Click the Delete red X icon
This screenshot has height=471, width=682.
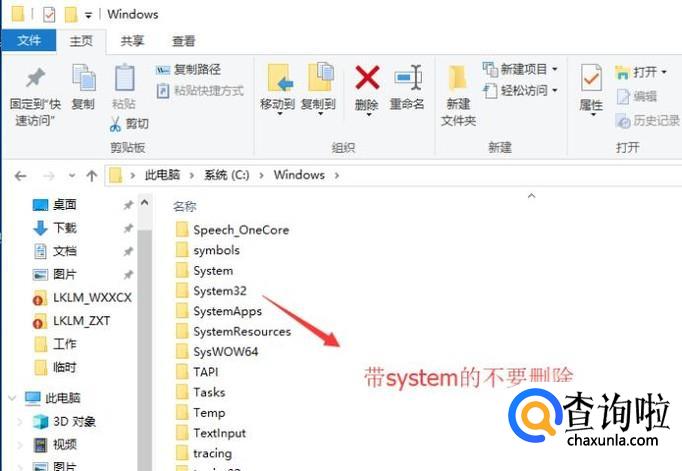tap(367, 77)
